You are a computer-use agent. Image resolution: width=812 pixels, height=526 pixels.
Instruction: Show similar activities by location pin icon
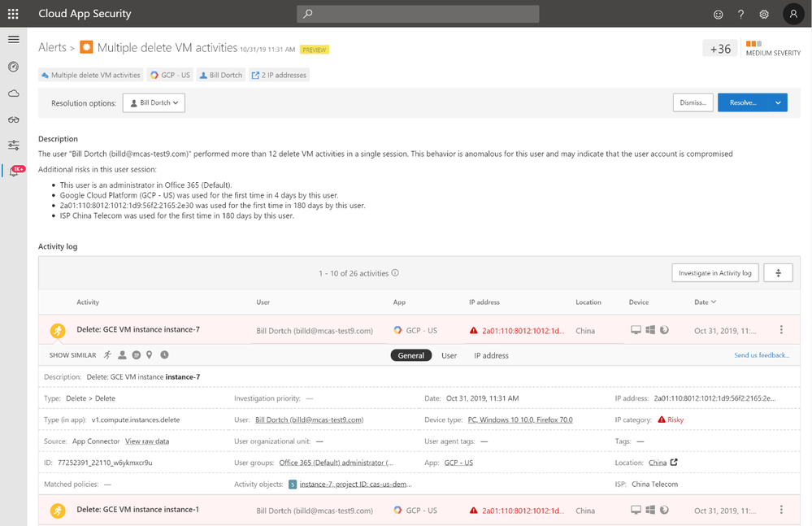tap(149, 355)
